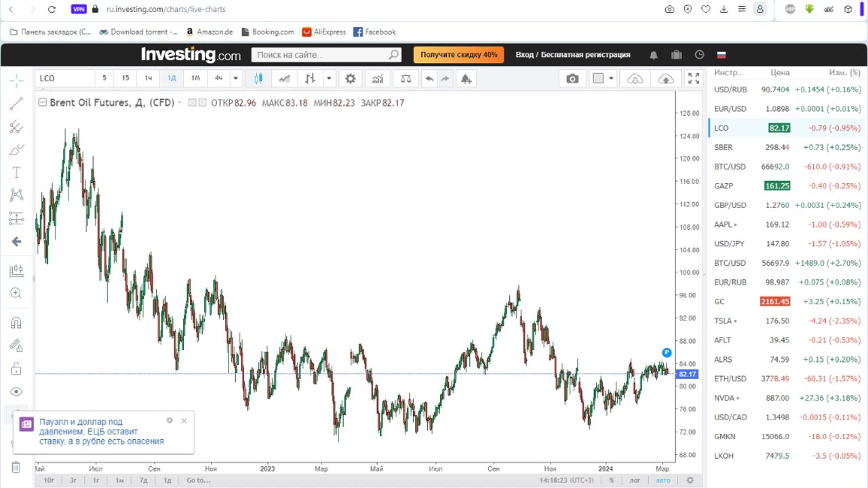The height and width of the screenshot is (488, 868).
Task: Select the brush drawing tool
Action: pyautogui.click(x=16, y=150)
